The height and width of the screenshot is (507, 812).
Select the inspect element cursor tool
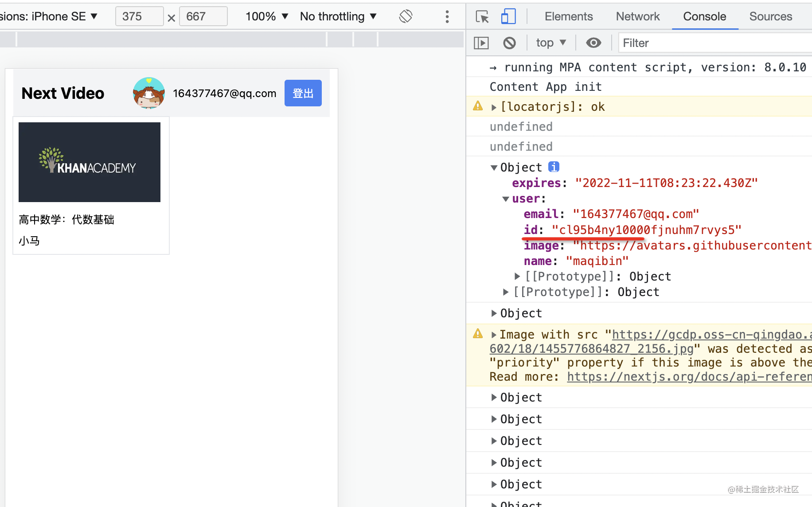(481, 16)
